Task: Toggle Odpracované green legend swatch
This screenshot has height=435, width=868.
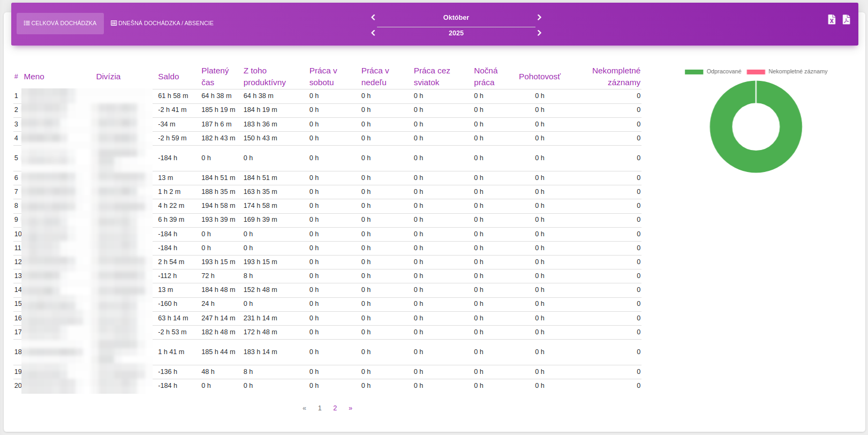Action: (694, 72)
